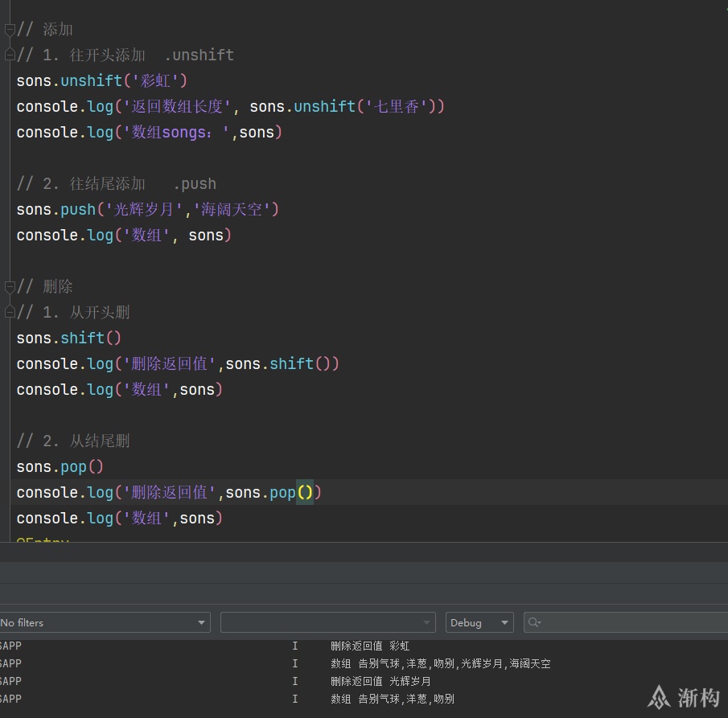Click the sons.shift() statement
Image resolution: width=728 pixels, height=718 pixels.
coord(68,338)
